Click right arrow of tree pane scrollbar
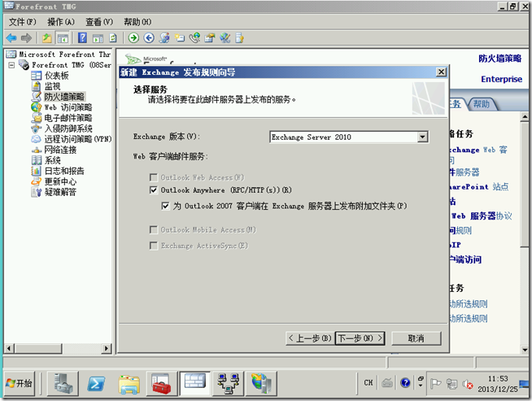This screenshot has width=532, height=401. click(107, 348)
